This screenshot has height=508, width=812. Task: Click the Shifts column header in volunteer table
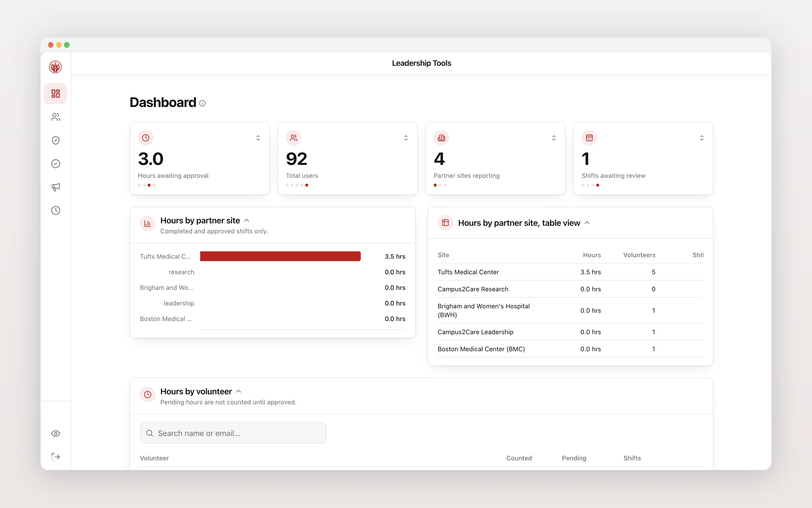[x=632, y=458]
